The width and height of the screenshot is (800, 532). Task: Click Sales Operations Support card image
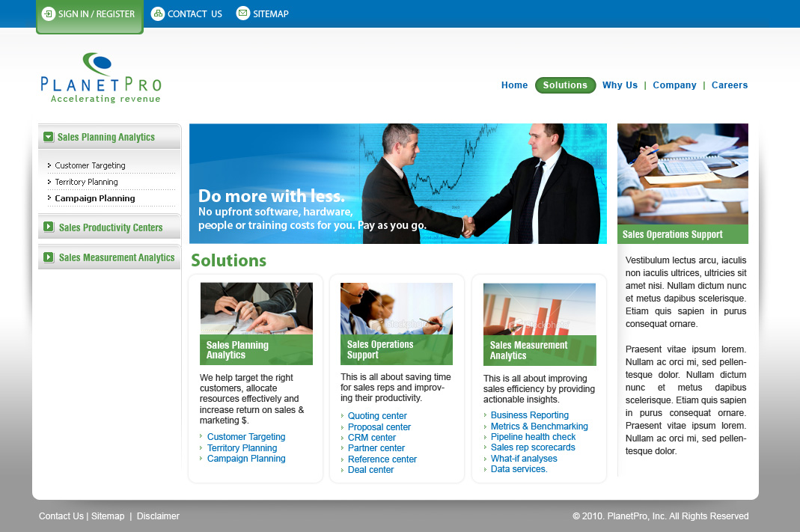pos(397,324)
